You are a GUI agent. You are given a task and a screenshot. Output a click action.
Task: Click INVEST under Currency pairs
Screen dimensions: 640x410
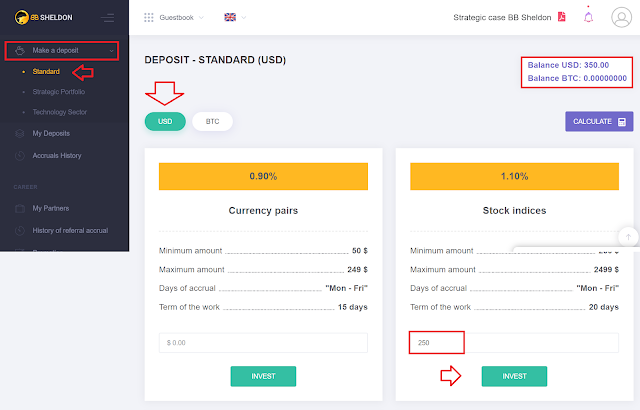[263, 376]
